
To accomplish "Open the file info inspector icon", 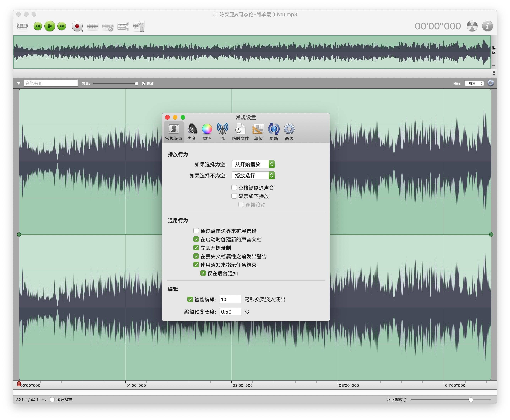I will pyautogui.click(x=487, y=26).
